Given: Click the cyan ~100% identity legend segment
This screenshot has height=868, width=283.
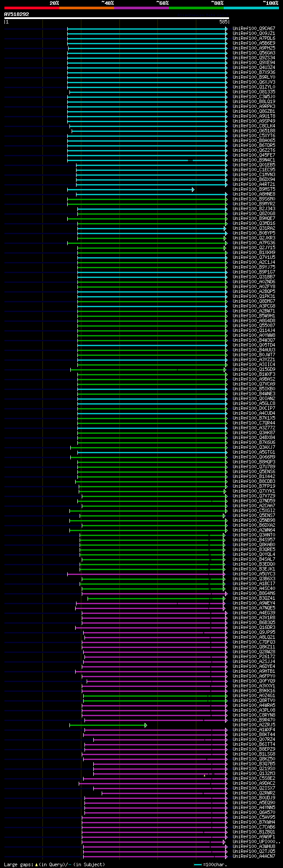Looking at the screenshot, I should (251, 8).
